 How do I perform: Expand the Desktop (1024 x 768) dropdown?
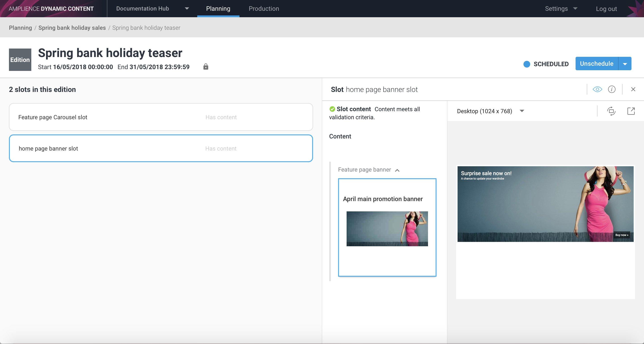[x=522, y=111]
